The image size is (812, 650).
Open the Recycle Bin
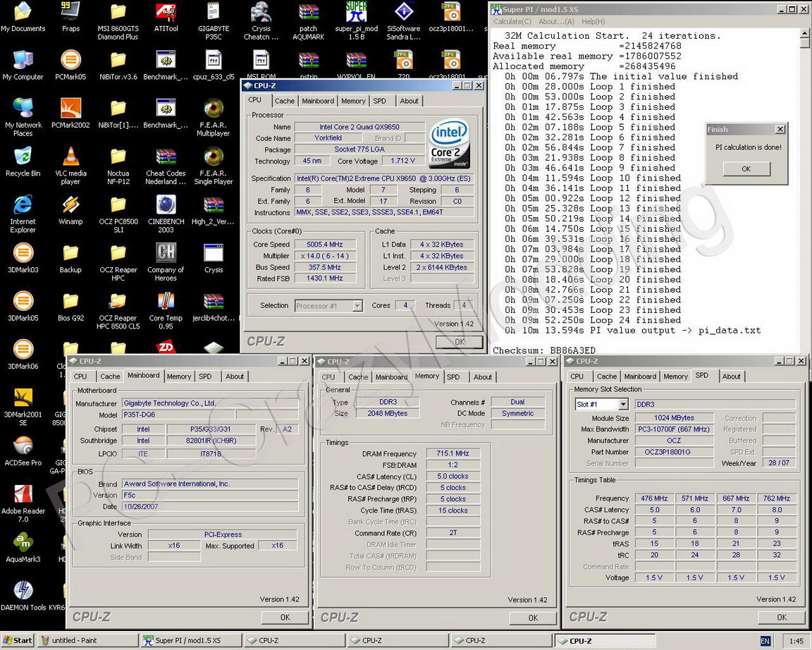23,161
